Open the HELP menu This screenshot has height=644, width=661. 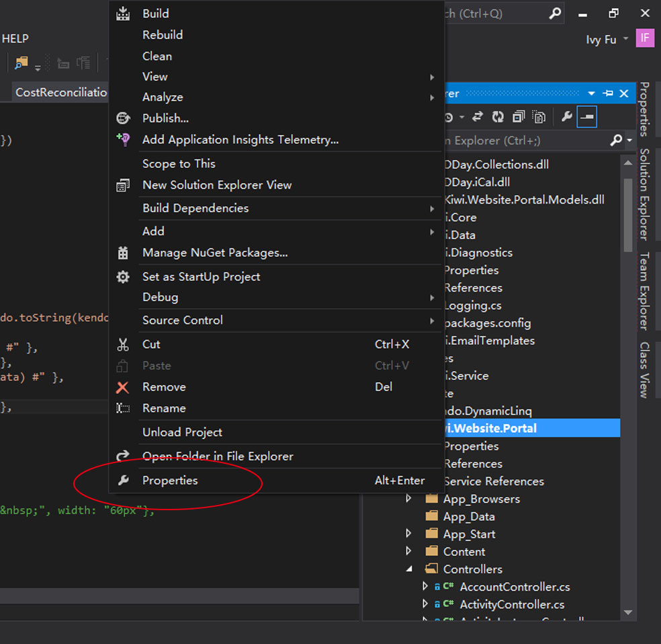pyautogui.click(x=15, y=38)
